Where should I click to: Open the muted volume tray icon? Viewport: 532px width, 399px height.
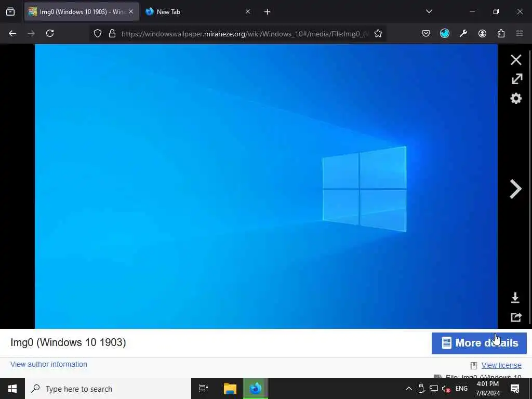coord(446,389)
